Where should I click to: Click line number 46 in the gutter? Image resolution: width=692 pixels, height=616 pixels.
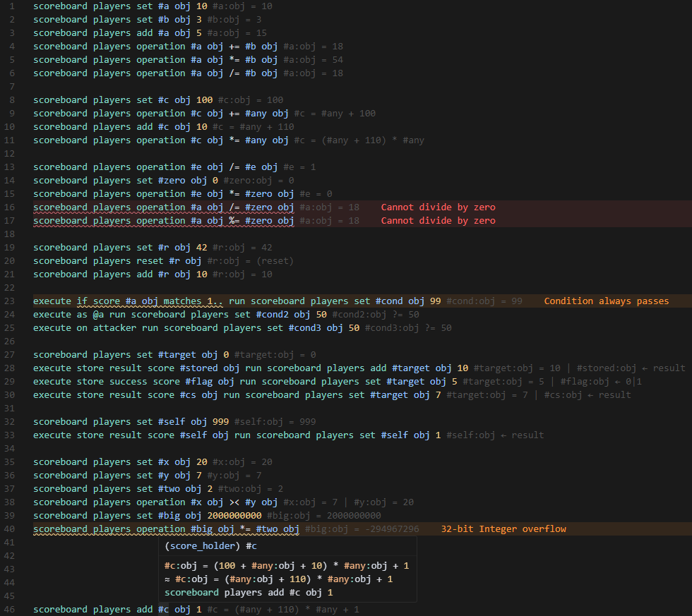point(9,610)
